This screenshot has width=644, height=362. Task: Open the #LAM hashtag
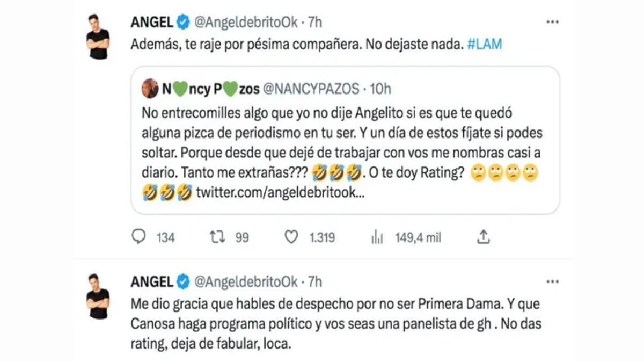tap(485, 45)
